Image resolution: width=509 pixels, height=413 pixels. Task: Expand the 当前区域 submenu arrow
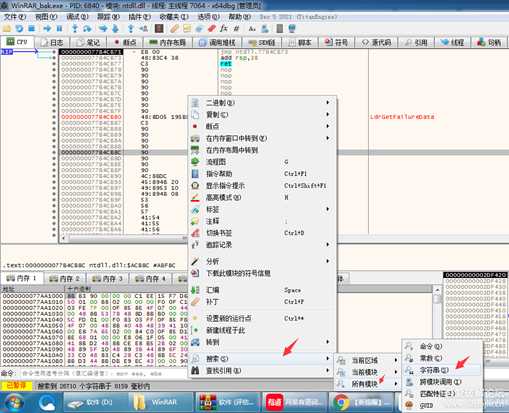point(396,360)
